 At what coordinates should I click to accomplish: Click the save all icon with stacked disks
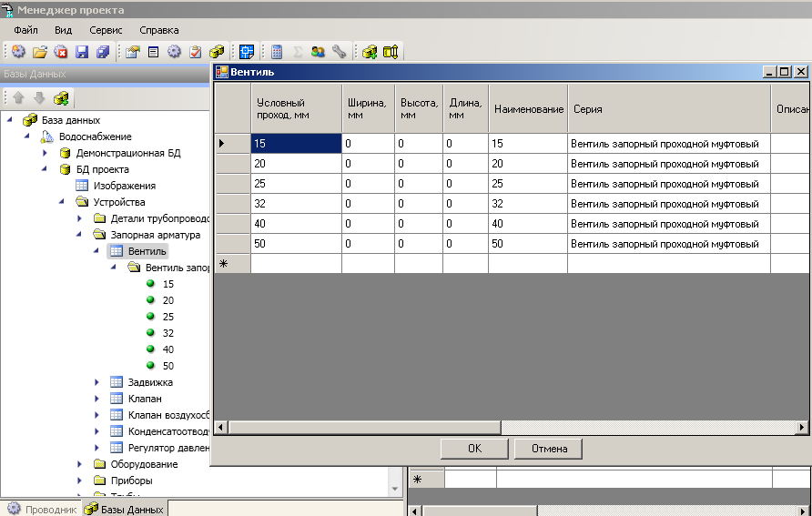click(x=103, y=52)
